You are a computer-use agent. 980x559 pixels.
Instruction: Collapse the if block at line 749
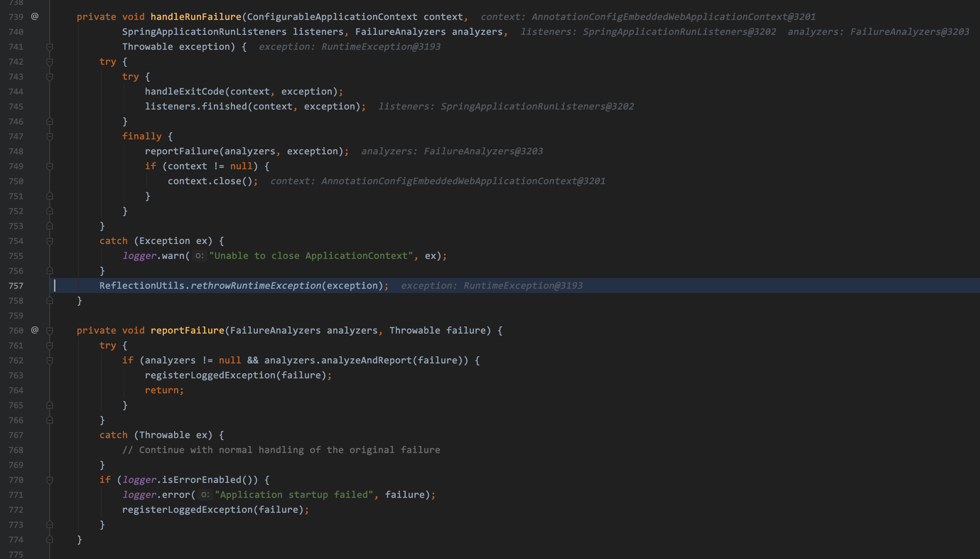pyautogui.click(x=49, y=166)
